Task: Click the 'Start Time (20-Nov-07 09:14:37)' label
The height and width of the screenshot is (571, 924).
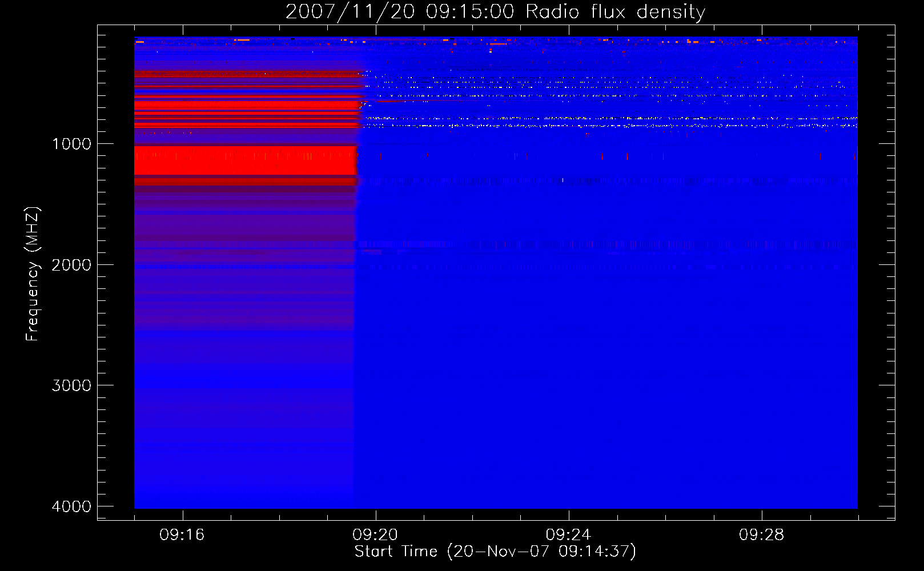Action: pos(495,552)
